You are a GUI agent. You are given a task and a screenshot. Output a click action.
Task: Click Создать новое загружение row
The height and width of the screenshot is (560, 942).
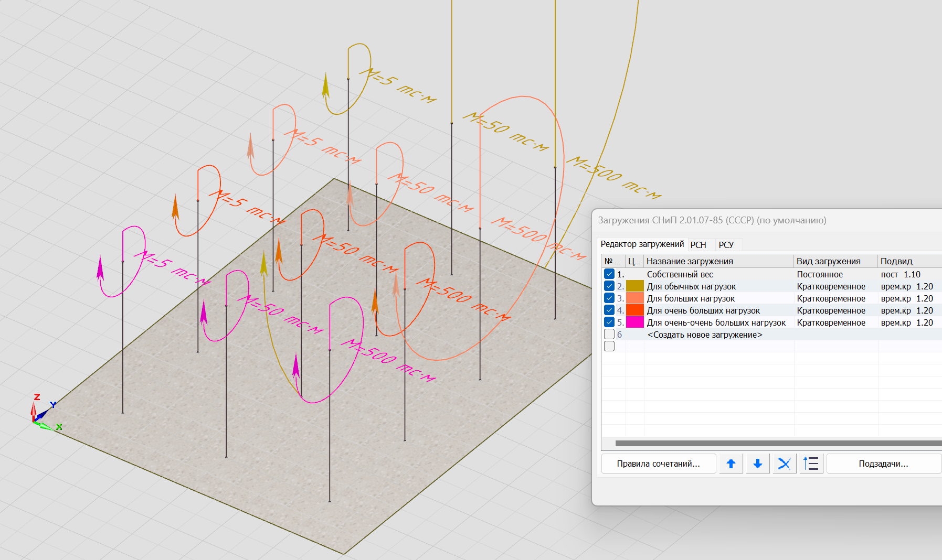pos(704,335)
